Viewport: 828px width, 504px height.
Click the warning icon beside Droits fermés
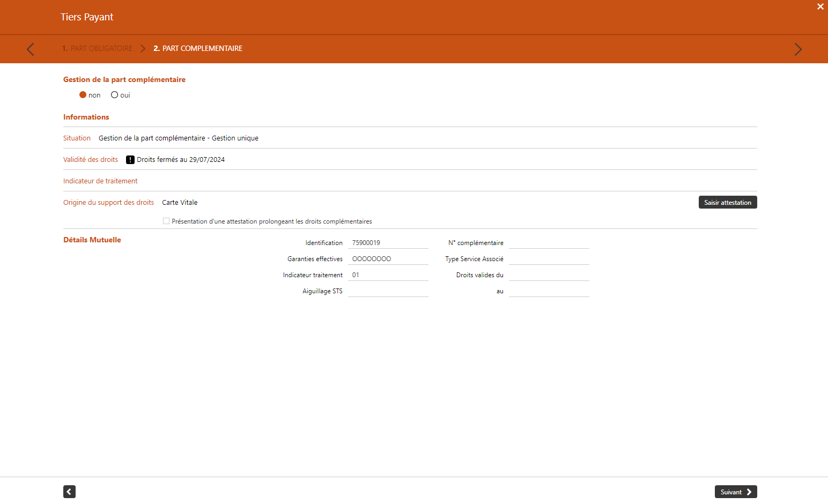pos(130,160)
